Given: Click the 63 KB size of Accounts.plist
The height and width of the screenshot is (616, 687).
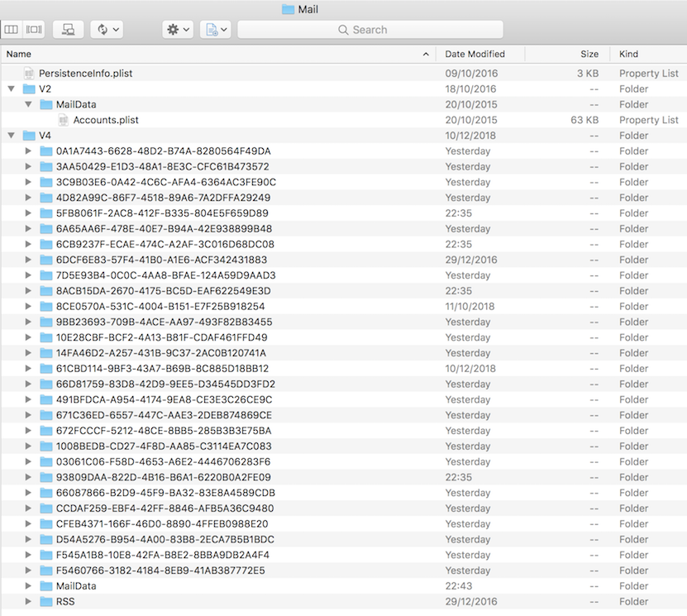Looking at the screenshot, I should (x=584, y=120).
